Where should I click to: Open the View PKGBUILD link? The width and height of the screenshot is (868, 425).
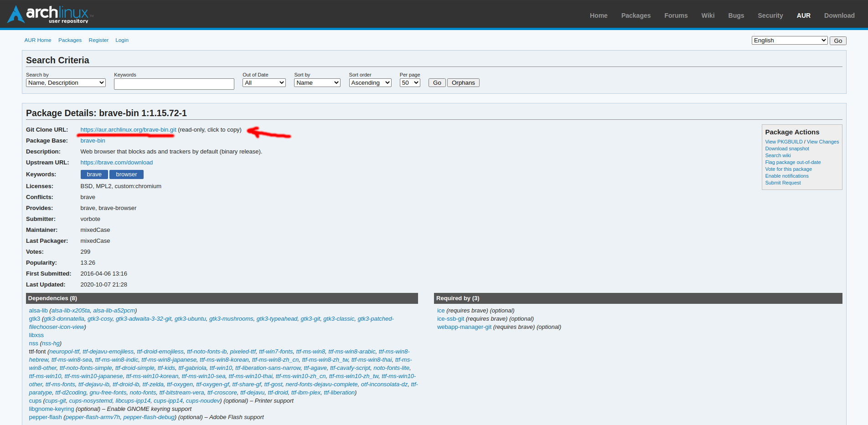(x=784, y=142)
